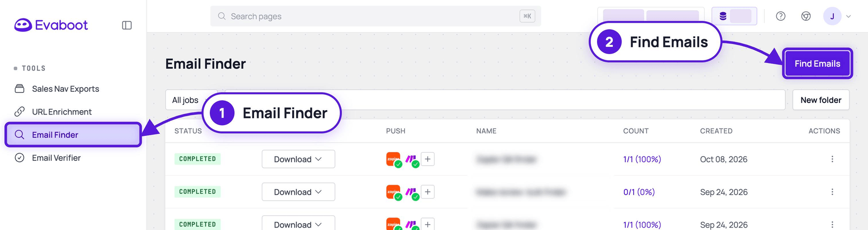Open Sales Nav Exports tool
Image resolution: width=868 pixels, height=230 pixels.
pyautogui.click(x=65, y=89)
